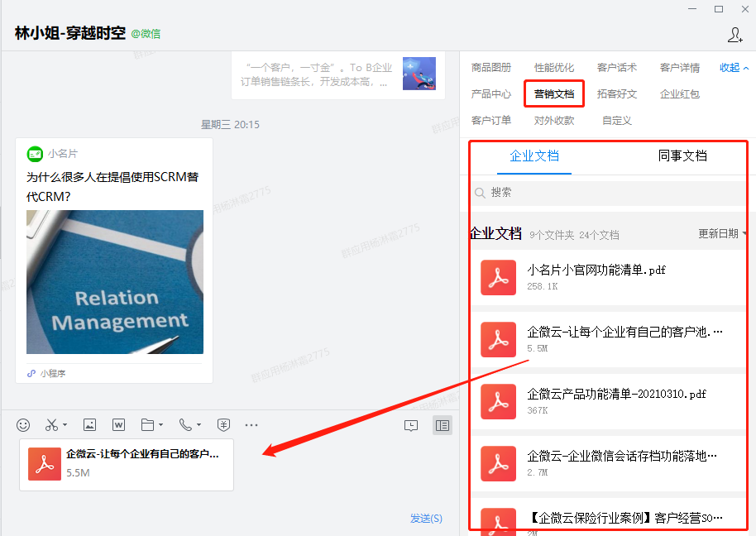Click attached file name in input box
The height and width of the screenshot is (536, 756).
click(x=143, y=453)
